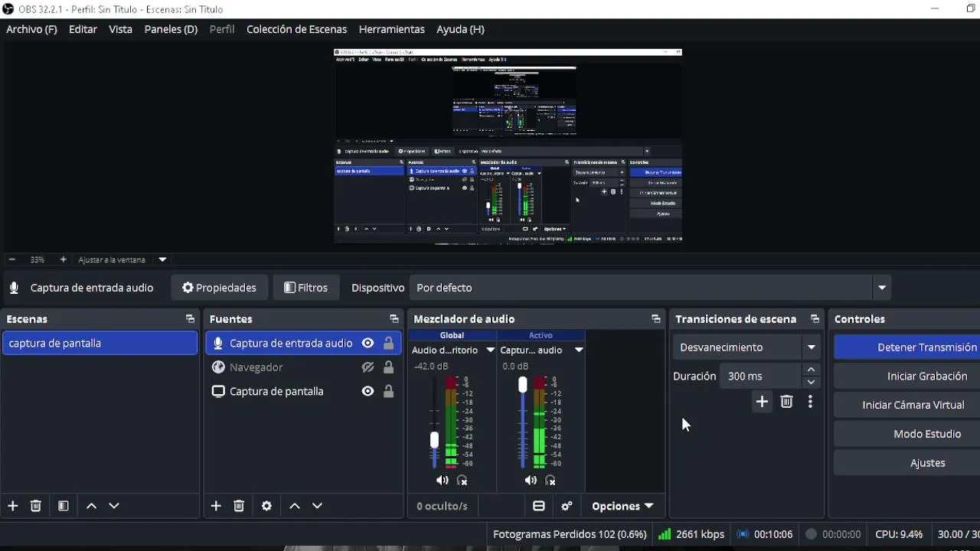Open Ajustes settings button
The height and width of the screenshot is (551, 980).
[x=906, y=463]
